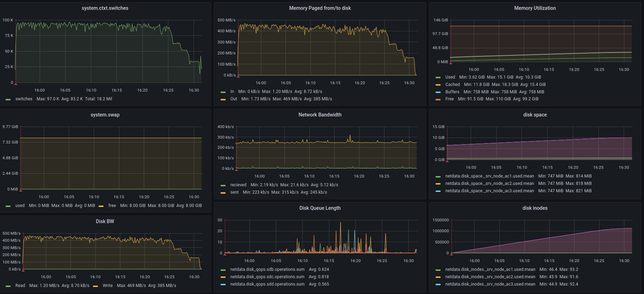Open the system.ctxt.switches panel title menu
Image resolution: width=644 pixels, height=294 pixels.
pyautogui.click(x=105, y=8)
